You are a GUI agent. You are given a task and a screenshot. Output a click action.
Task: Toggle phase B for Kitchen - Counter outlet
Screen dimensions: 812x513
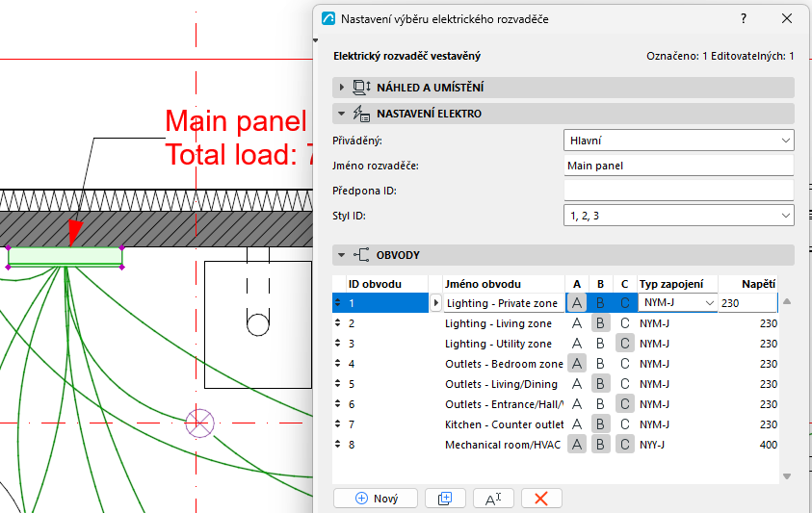pyautogui.click(x=600, y=424)
